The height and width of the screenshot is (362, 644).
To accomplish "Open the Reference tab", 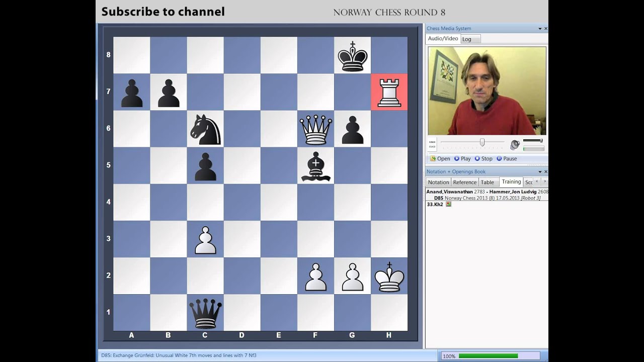I will coord(464,182).
